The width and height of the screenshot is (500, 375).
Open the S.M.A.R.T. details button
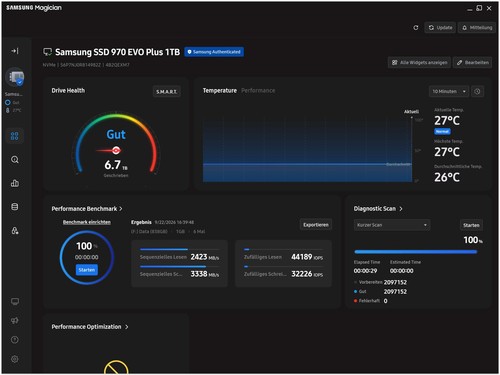click(167, 92)
